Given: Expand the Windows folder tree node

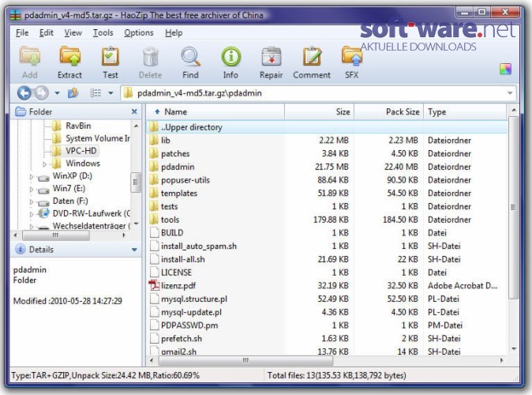Looking at the screenshot, I should click(44, 164).
